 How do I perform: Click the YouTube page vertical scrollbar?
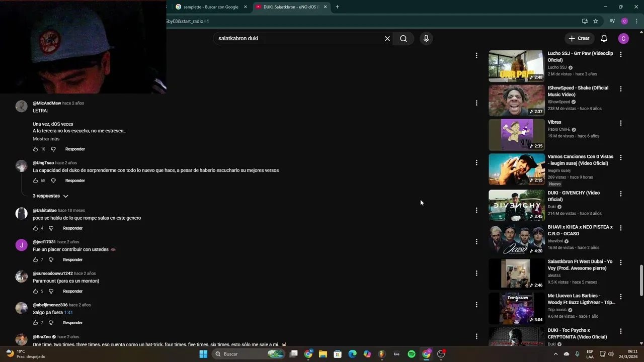click(x=641, y=280)
